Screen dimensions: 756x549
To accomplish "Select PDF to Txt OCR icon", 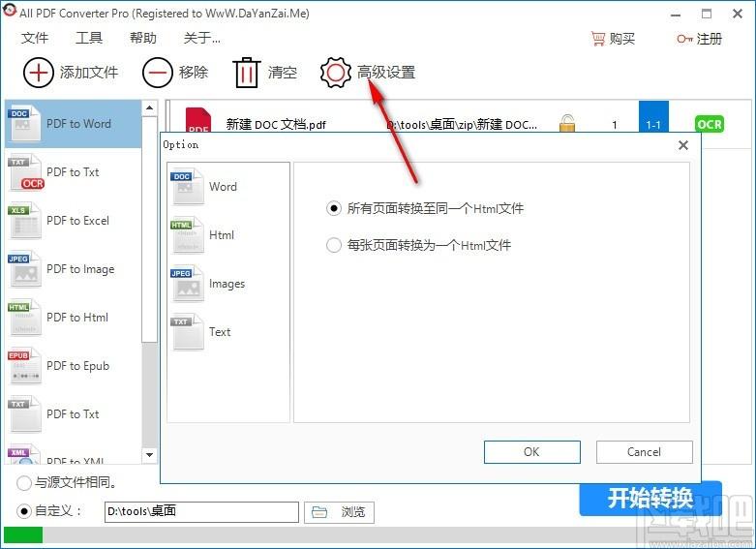I will pyautogui.click(x=25, y=172).
